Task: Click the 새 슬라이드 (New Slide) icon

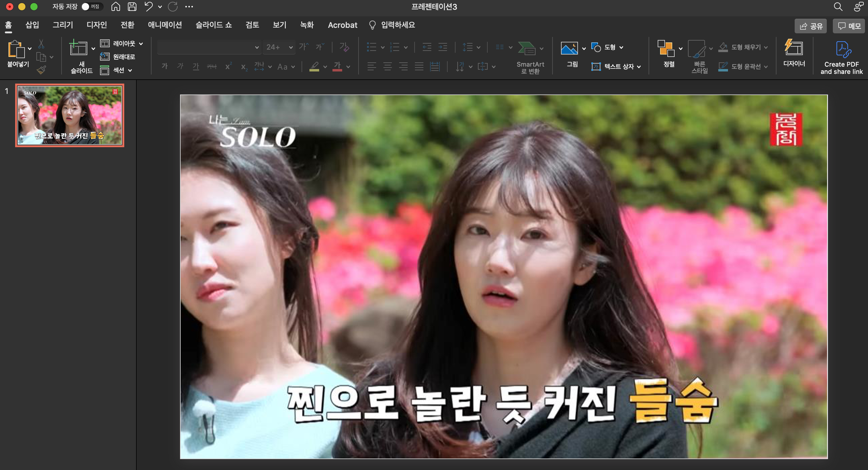Action: coord(78,48)
